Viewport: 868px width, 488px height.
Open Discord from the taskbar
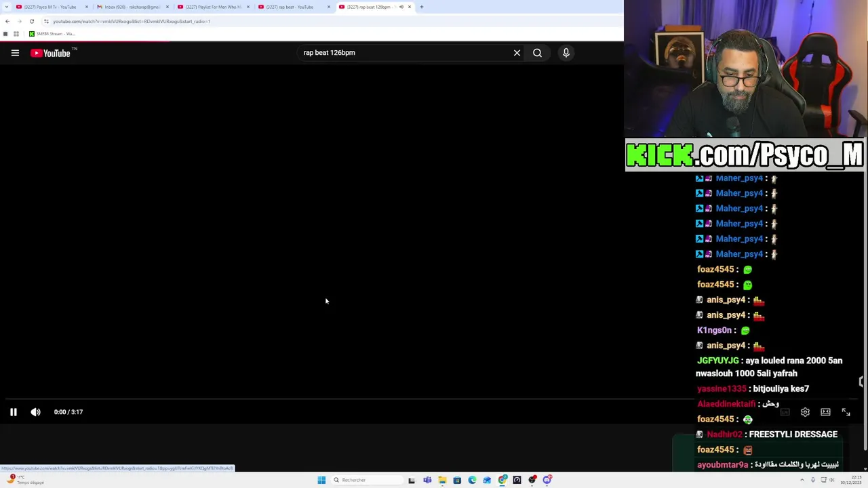(x=547, y=480)
